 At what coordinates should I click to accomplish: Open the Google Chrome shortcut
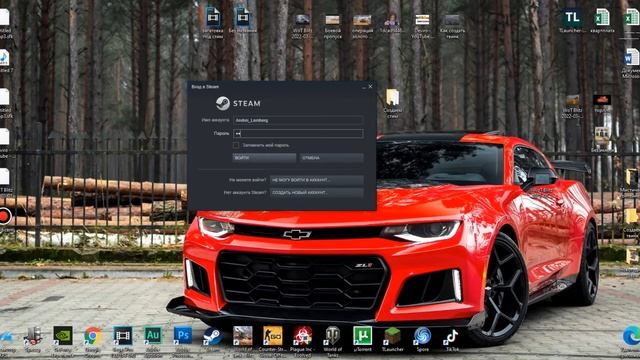point(93,336)
